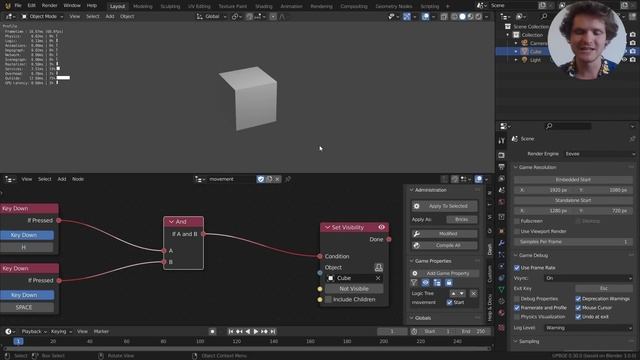The image size is (640, 360).
Task: Expand the Cube item in the outliner
Action: [x=516, y=51]
